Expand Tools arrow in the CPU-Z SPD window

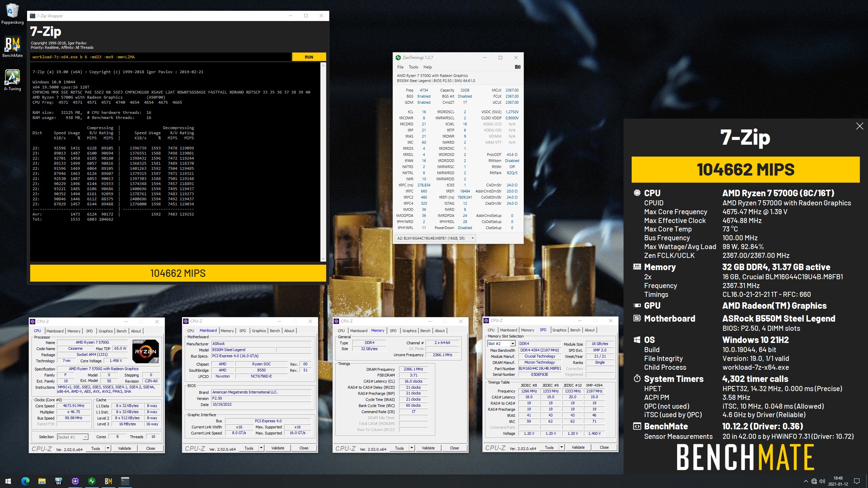[561, 447]
